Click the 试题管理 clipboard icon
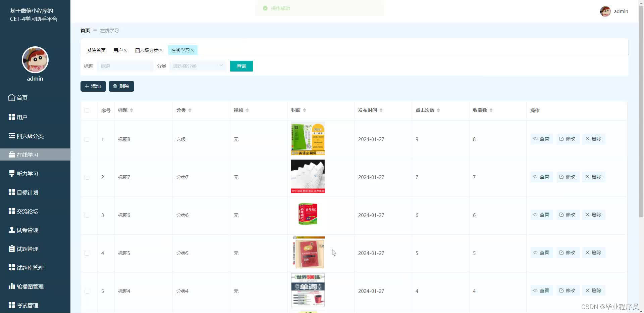 pos(12,249)
